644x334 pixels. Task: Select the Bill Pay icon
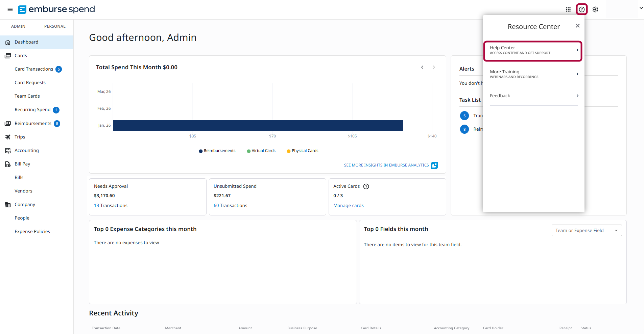coord(7,164)
